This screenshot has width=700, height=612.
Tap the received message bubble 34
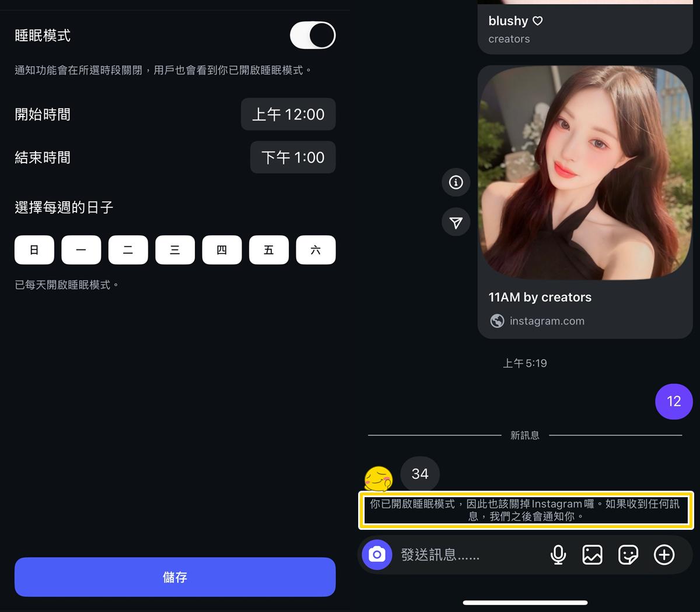click(x=420, y=474)
